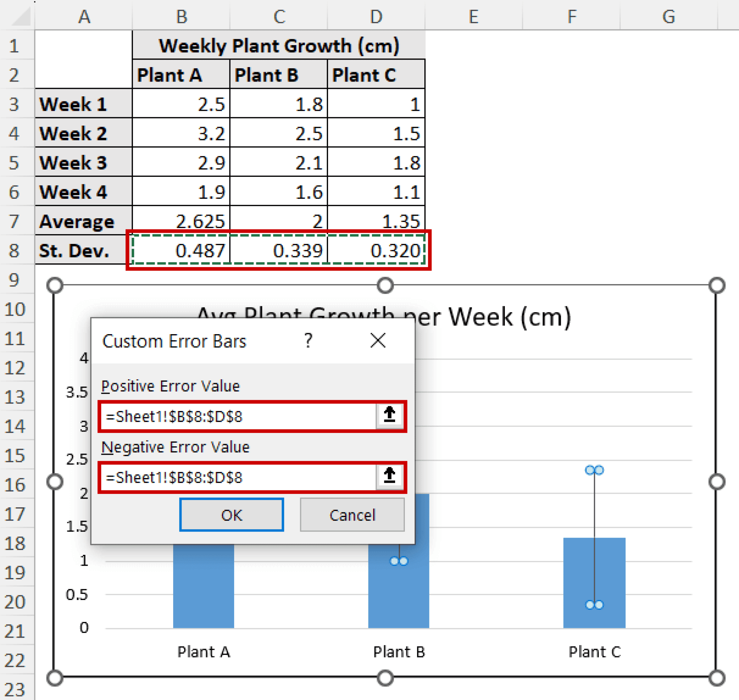Click the Positive Error Value input box
The image size is (739, 700).
pyautogui.click(x=239, y=416)
